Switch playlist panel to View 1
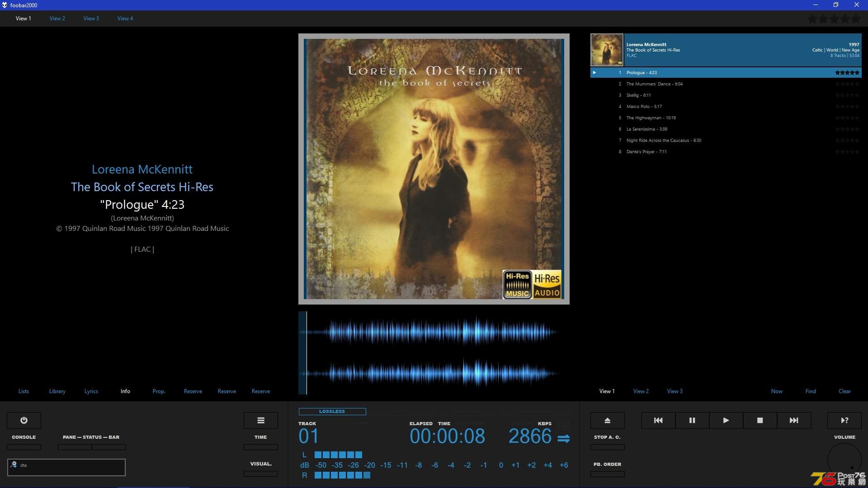The width and height of the screenshot is (868, 488). pyautogui.click(x=607, y=391)
